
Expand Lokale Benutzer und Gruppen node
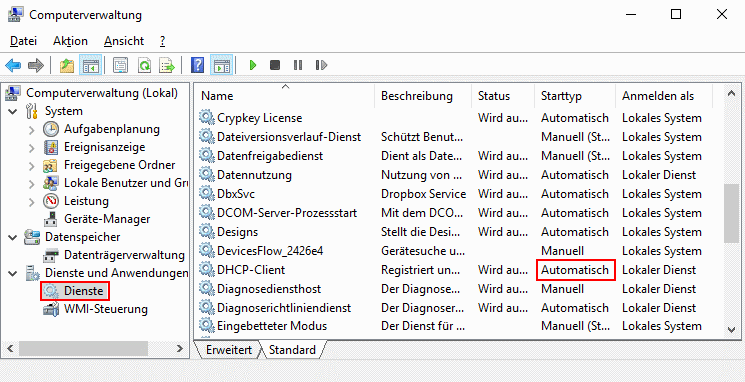click(31, 184)
